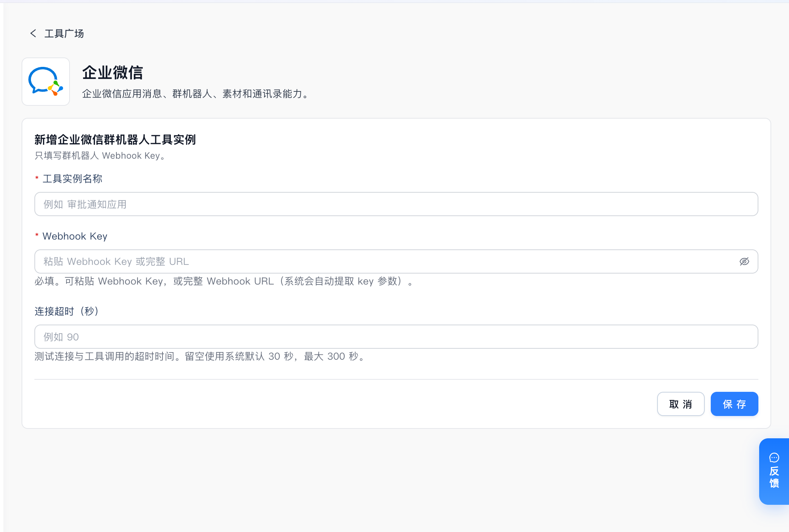Focus the Webhook Key input field
The height and width of the screenshot is (532, 789).
coord(396,261)
